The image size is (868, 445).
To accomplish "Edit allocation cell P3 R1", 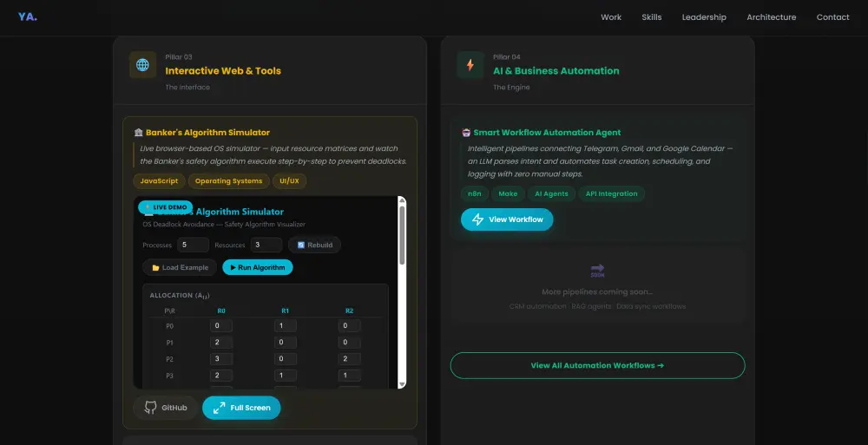I will coord(285,376).
